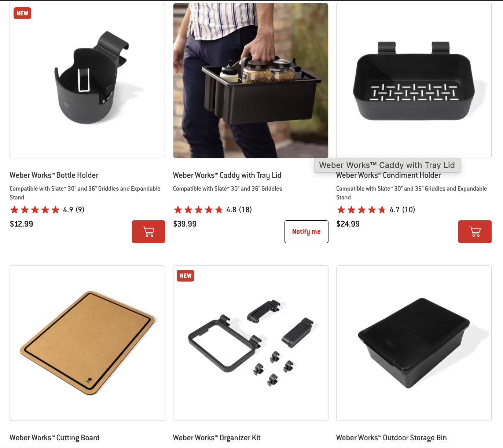Click Notify me for Caddy with Tray Lid
503x448 pixels.
click(x=306, y=232)
